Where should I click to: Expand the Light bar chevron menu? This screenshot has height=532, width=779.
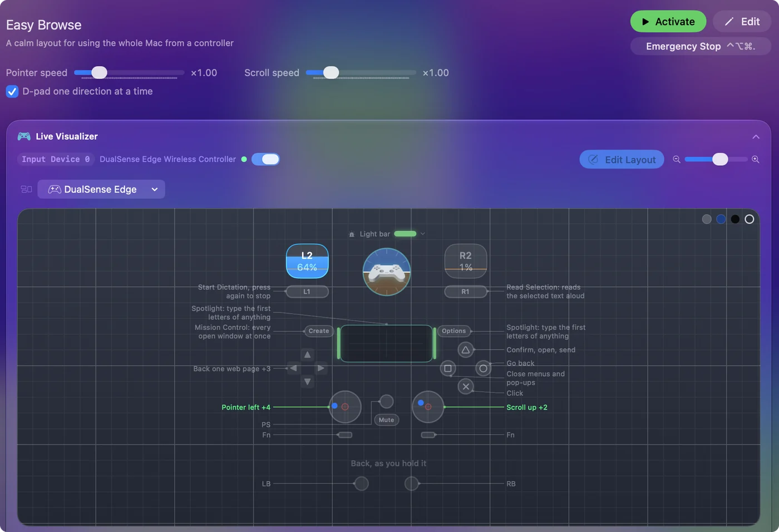(x=423, y=234)
